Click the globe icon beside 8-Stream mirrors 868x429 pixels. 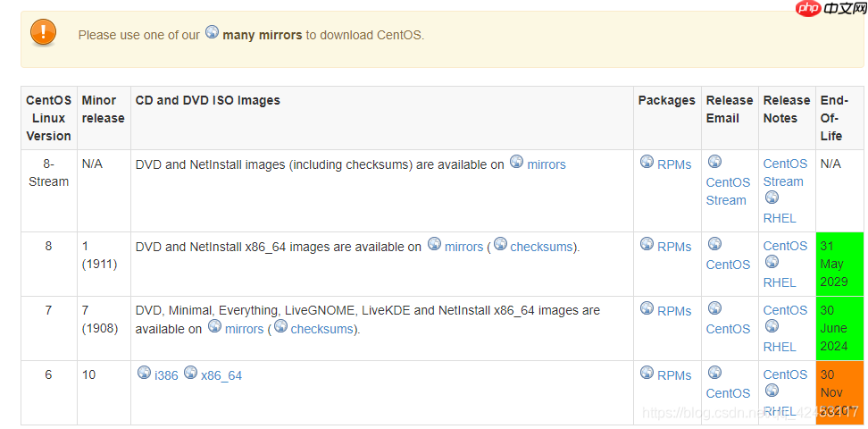516,162
